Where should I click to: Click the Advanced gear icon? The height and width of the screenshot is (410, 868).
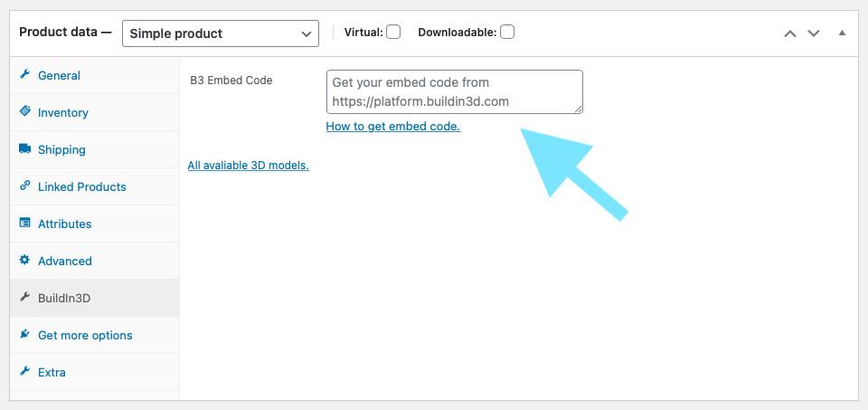(24, 260)
